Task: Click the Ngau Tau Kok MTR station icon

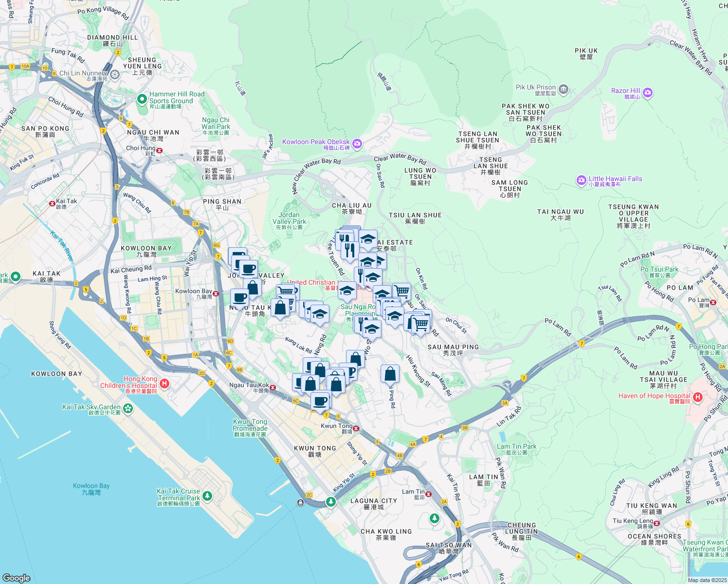Action: tap(272, 388)
